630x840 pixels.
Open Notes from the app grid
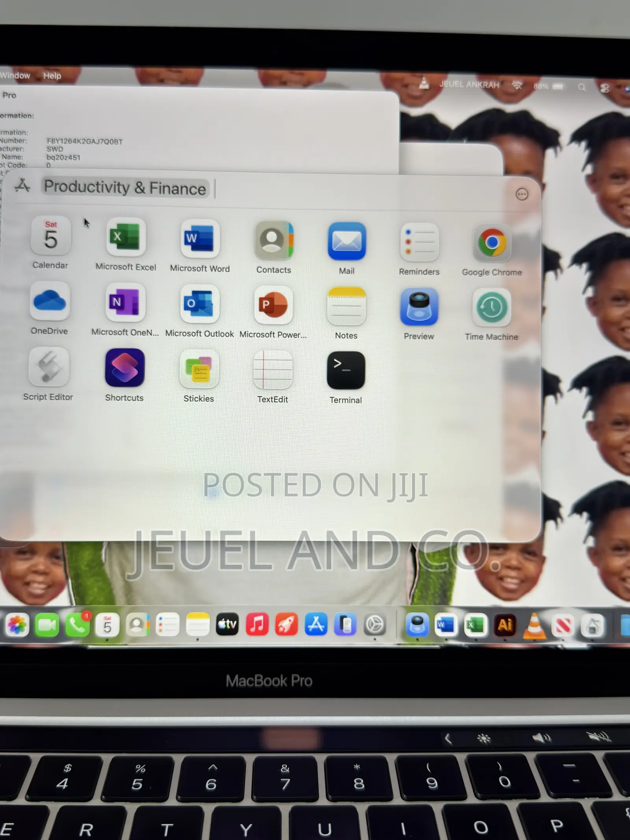[346, 306]
